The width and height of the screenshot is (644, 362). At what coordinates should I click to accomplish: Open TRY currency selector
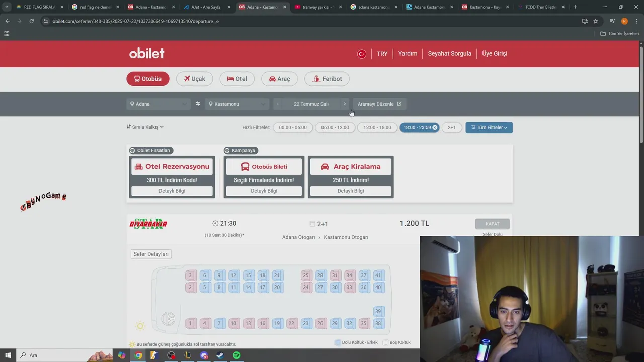pos(382,54)
